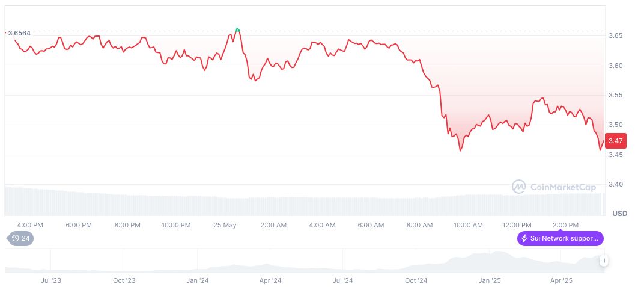Click the range slider handle in the navigator
This screenshot has height=287, width=644.
coord(603,261)
